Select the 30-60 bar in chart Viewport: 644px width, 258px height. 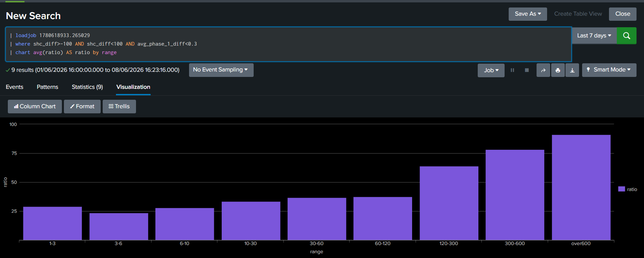317,219
